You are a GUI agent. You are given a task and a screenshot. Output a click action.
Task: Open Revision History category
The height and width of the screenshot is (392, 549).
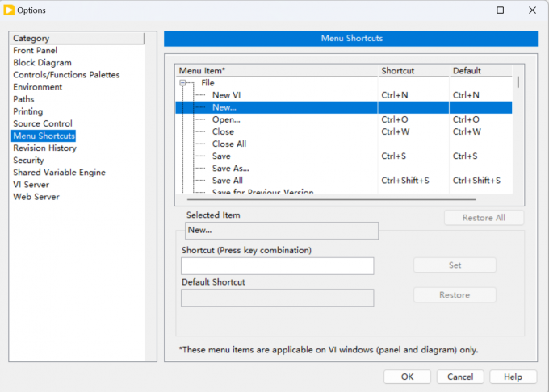pos(45,148)
